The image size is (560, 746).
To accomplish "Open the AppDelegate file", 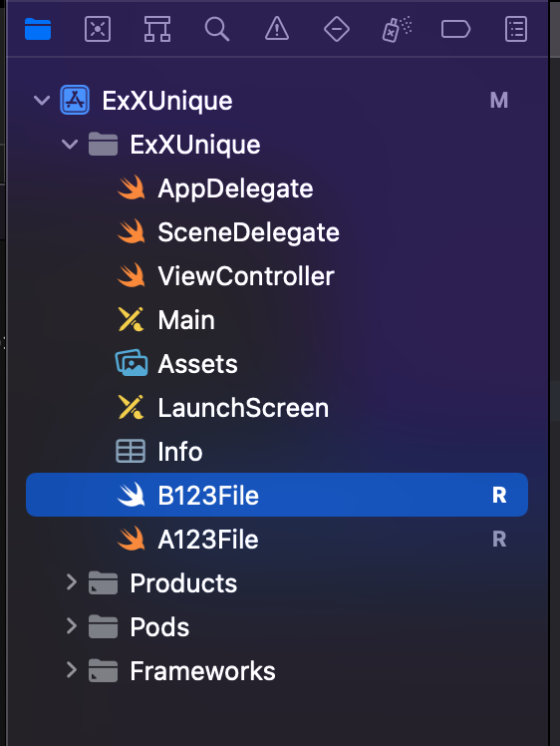I will pyautogui.click(x=235, y=188).
